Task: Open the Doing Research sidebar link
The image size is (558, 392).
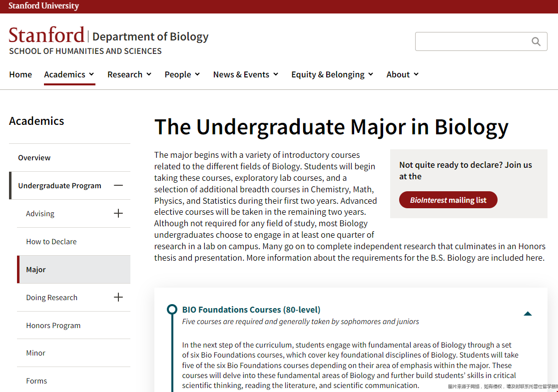Action: (x=51, y=298)
